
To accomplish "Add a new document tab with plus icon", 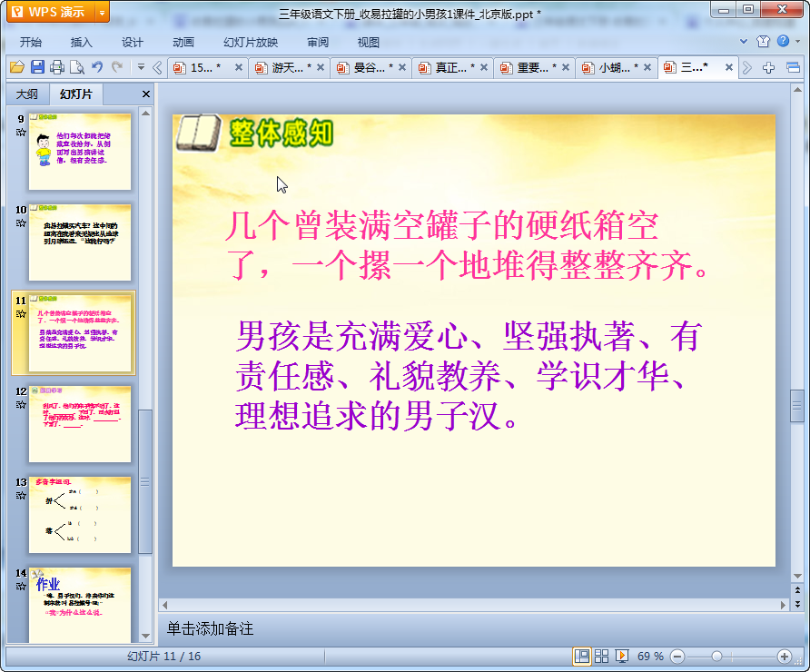I will (769, 67).
